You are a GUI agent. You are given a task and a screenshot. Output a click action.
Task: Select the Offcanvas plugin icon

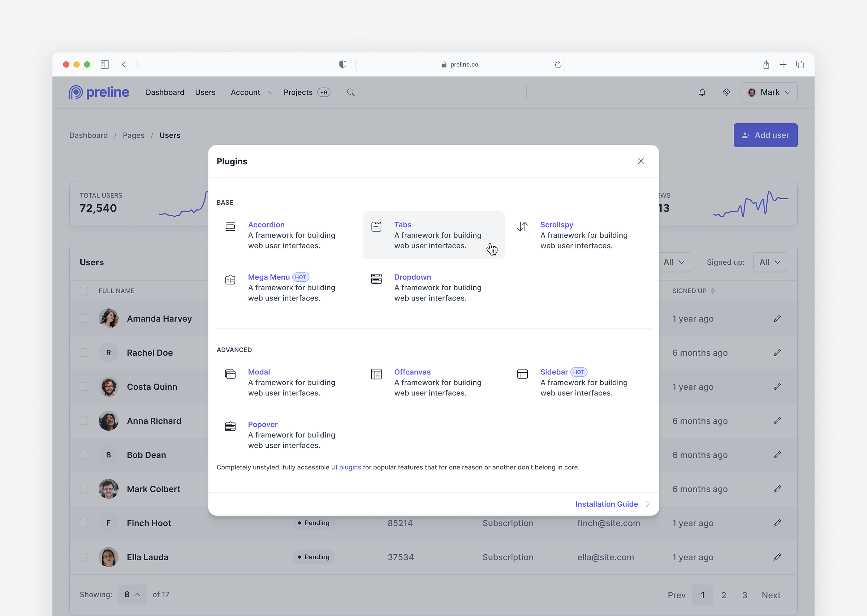376,374
